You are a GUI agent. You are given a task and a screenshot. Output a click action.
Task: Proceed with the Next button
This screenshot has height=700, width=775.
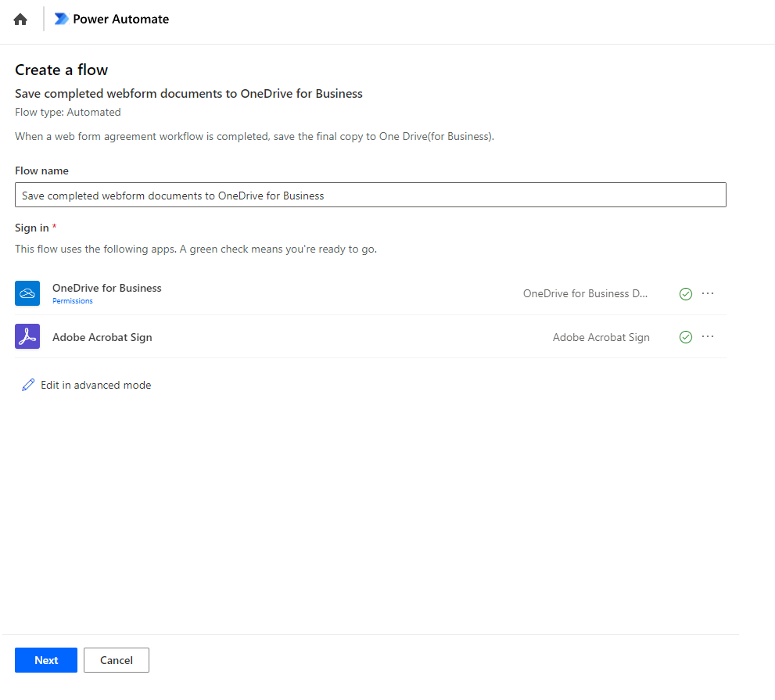pos(46,660)
